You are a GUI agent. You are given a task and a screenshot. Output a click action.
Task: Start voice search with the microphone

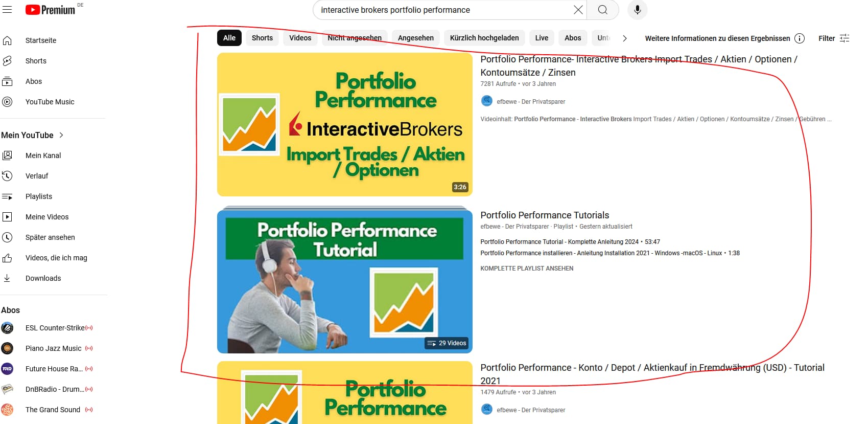coord(638,10)
